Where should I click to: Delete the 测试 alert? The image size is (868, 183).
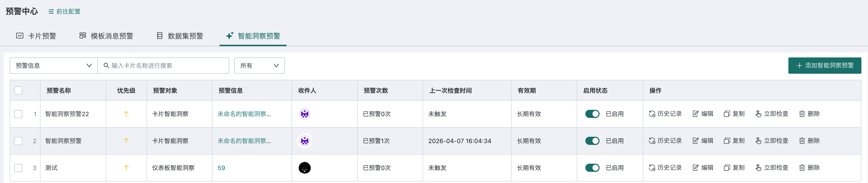pos(809,168)
